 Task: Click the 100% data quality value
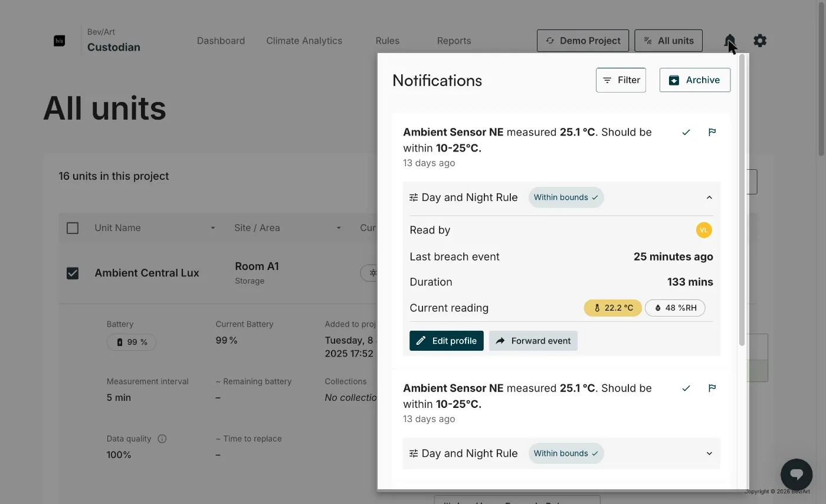119,454
